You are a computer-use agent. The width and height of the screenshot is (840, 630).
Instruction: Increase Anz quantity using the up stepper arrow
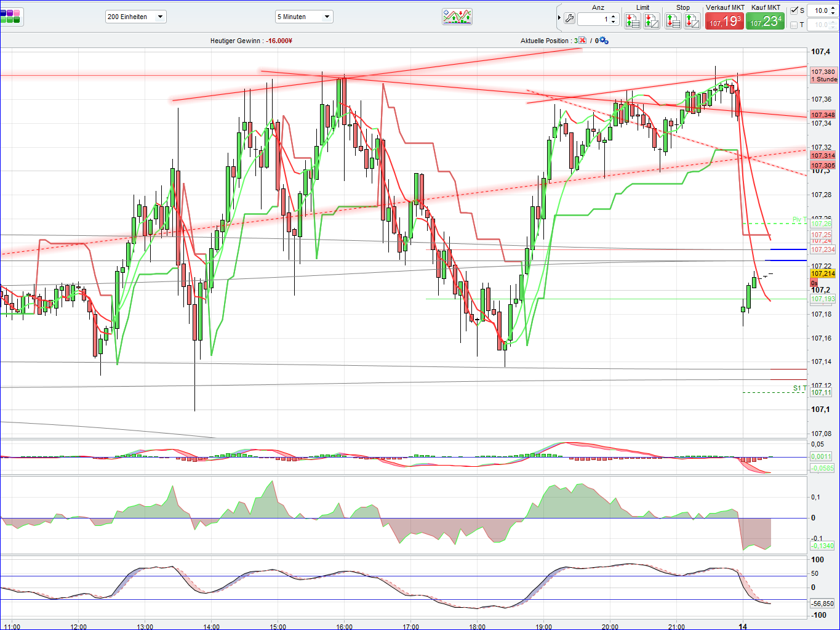click(613, 17)
